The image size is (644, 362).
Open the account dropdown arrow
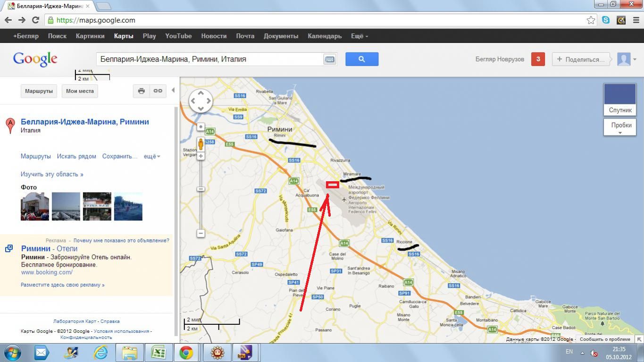tap(635, 59)
